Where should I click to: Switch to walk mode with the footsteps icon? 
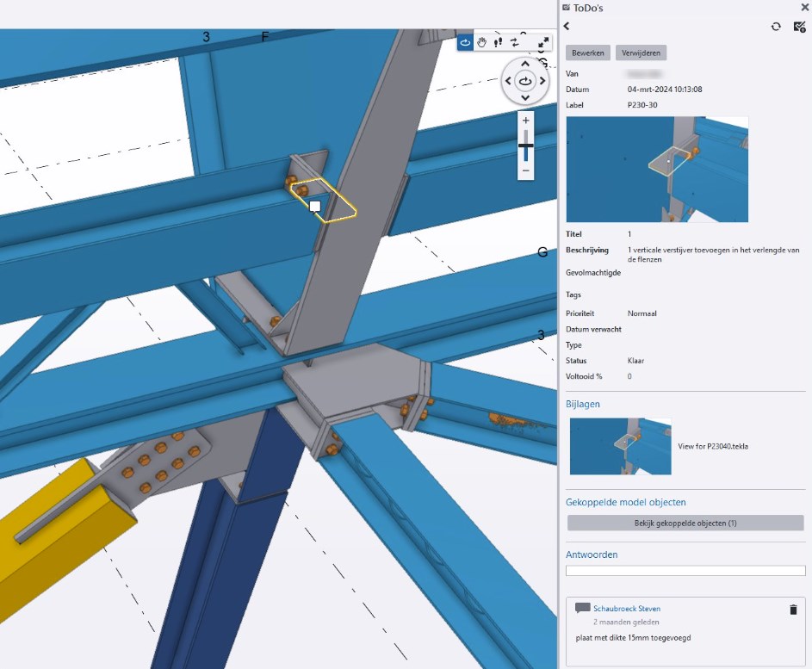pos(498,42)
